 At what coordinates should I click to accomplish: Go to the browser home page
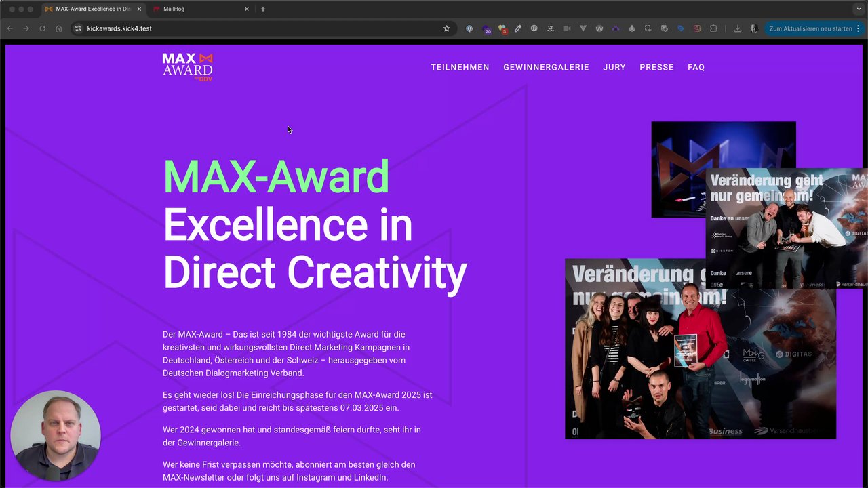[x=59, y=28]
